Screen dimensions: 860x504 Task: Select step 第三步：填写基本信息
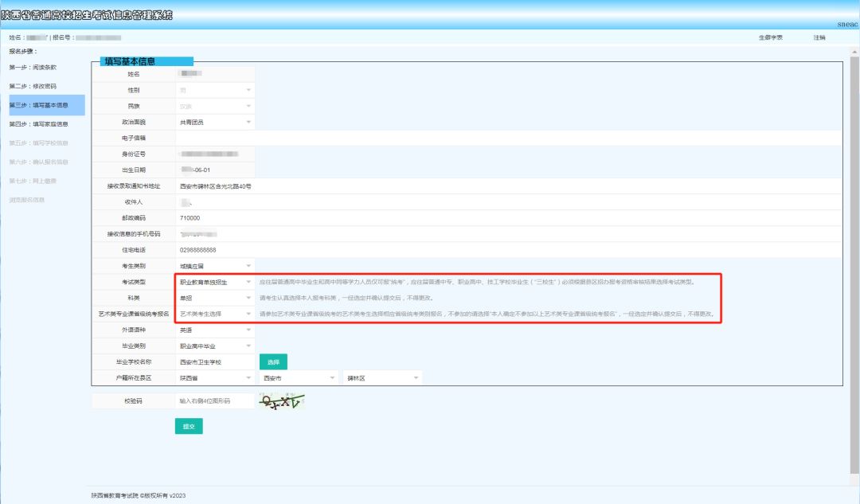(x=47, y=105)
